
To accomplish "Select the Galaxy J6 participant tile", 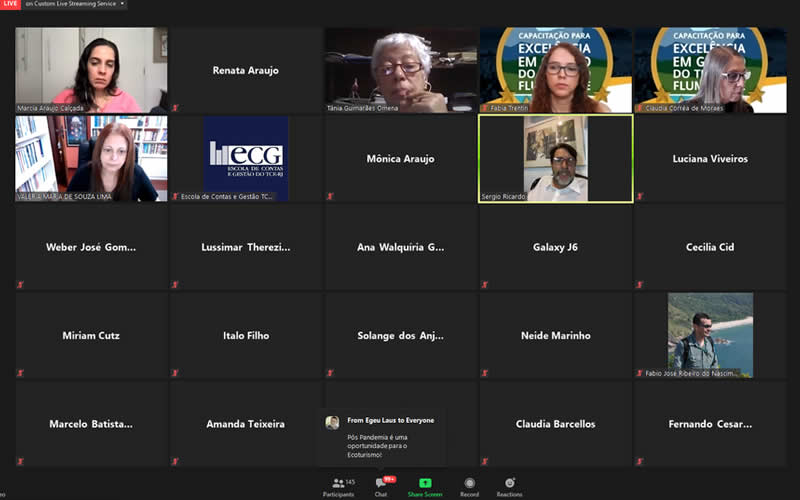I will pyautogui.click(x=555, y=247).
